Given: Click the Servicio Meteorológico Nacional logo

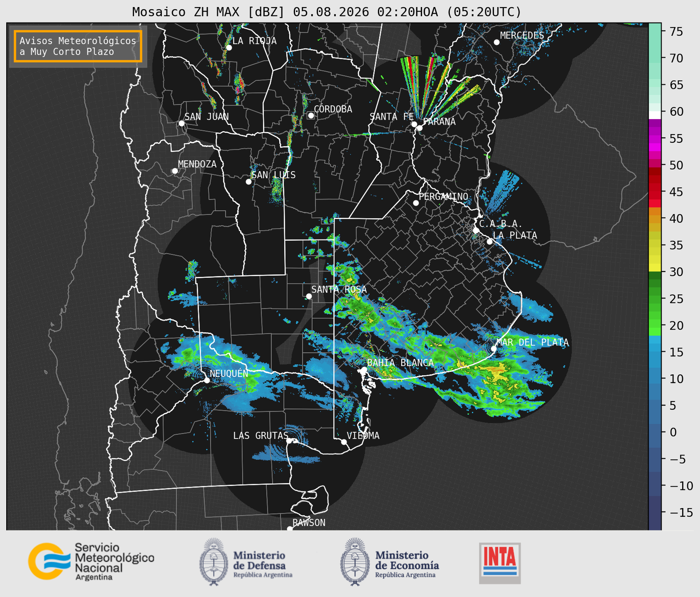Looking at the screenshot, I should pyautogui.click(x=91, y=561).
